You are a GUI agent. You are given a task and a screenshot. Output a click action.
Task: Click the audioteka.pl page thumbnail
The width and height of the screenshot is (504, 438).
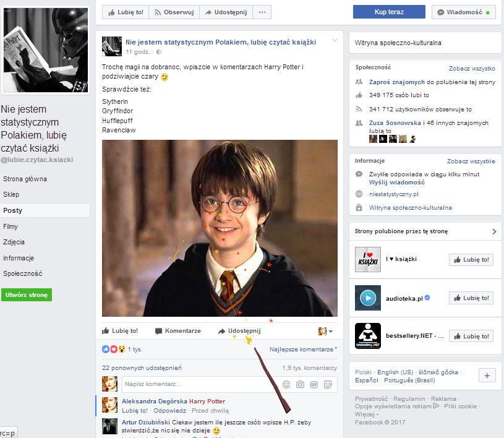coord(368,298)
